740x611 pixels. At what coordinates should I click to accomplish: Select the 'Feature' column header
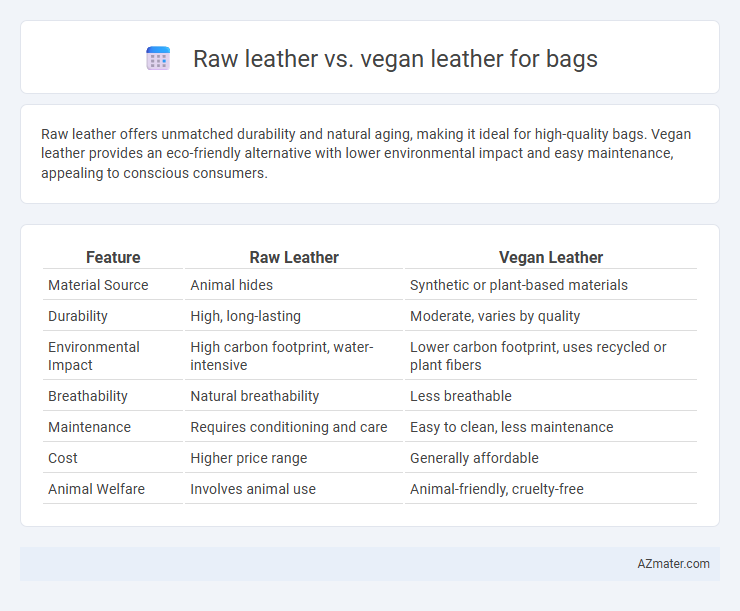[x=113, y=257]
